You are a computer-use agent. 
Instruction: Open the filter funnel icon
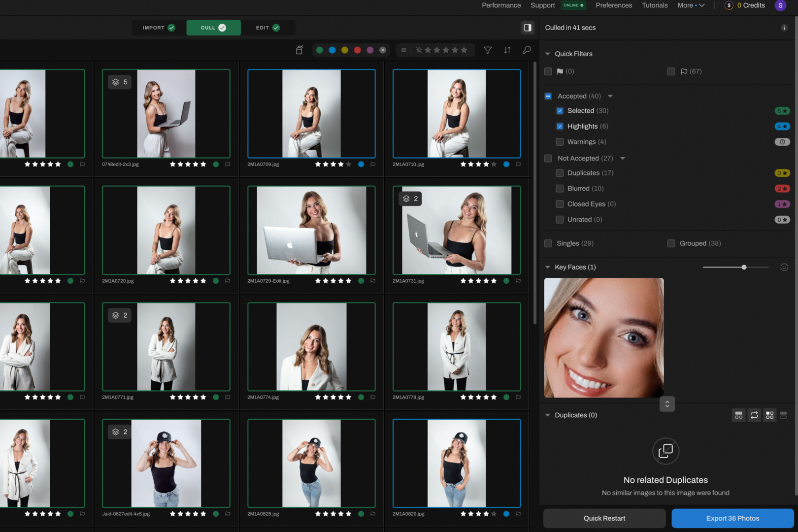[487, 50]
